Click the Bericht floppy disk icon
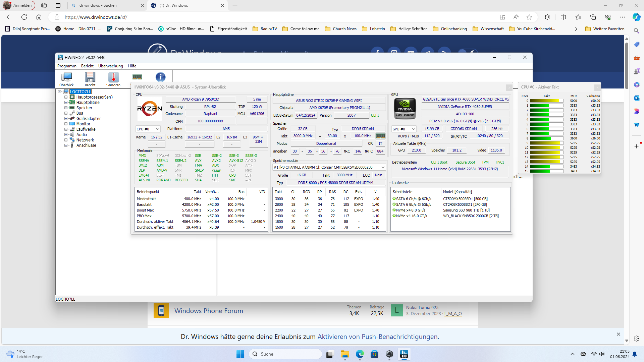This screenshot has width=644, height=362. (90, 78)
